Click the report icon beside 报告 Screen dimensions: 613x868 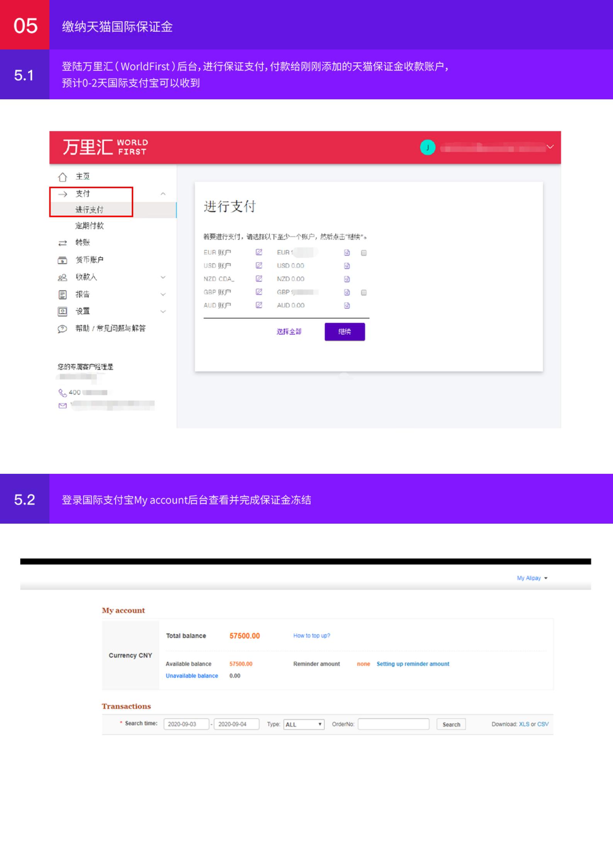62,295
